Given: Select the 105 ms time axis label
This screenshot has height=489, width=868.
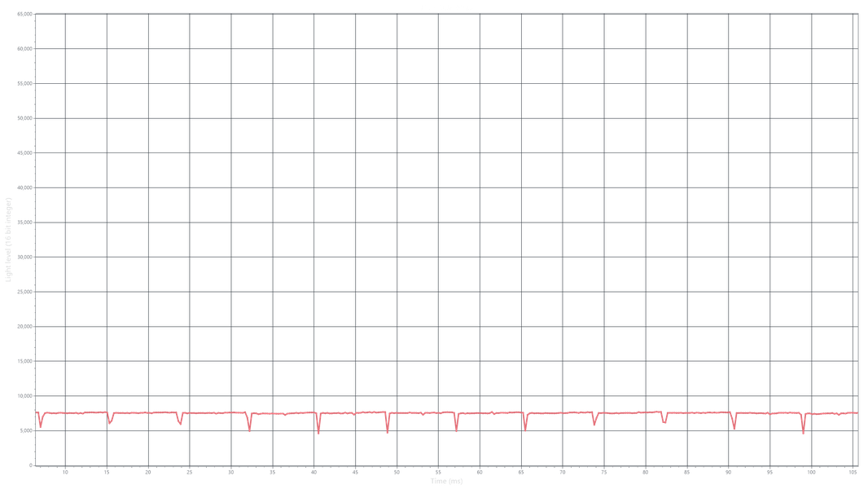Looking at the screenshot, I should point(853,473).
